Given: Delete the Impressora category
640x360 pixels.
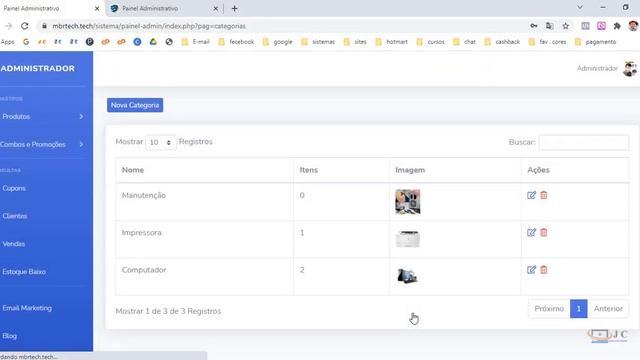Looking at the screenshot, I should pos(544,233).
